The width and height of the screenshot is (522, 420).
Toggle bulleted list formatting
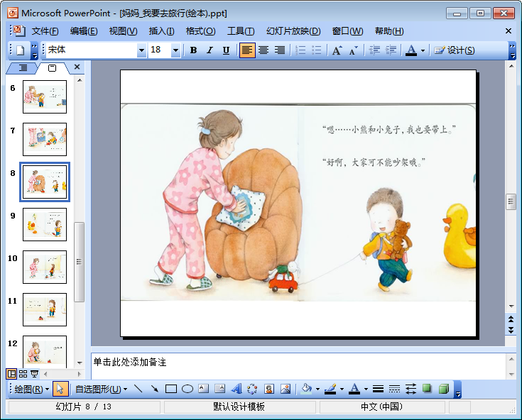317,50
